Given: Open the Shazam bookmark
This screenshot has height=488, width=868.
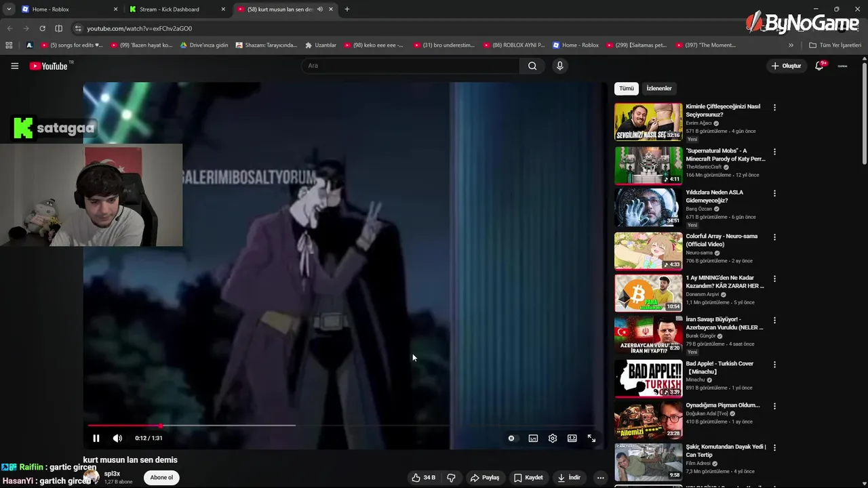Looking at the screenshot, I should click(267, 45).
